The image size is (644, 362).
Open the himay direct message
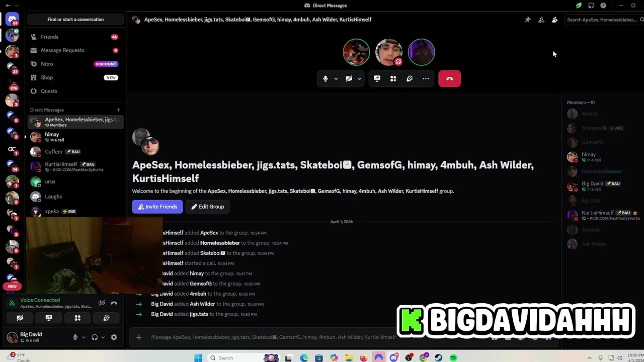point(75,137)
